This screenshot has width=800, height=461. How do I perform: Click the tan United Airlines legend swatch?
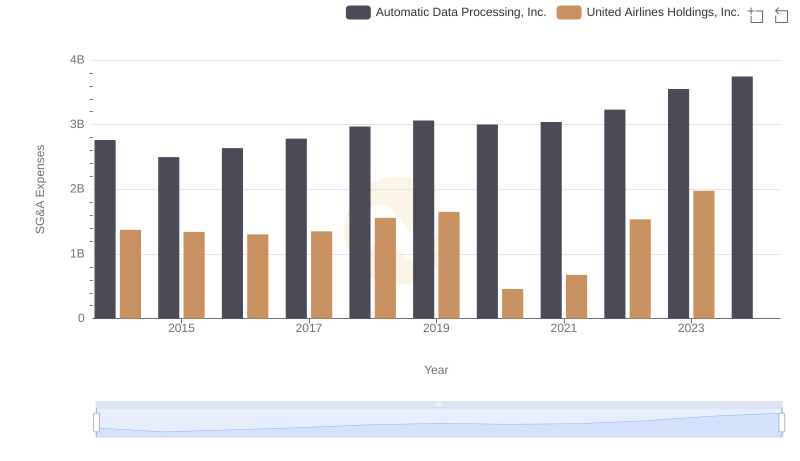pyautogui.click(x=569, y=12)
